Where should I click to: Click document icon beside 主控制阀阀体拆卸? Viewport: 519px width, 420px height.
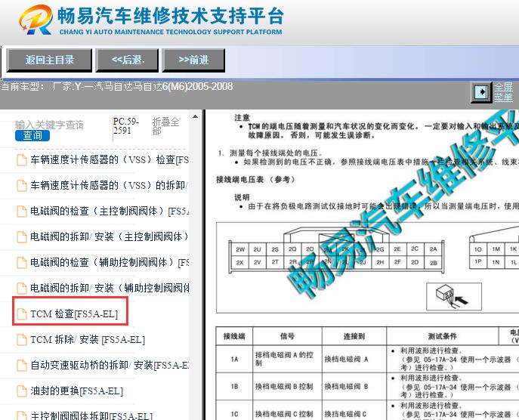pyautogui.click(x=22, y=415)
